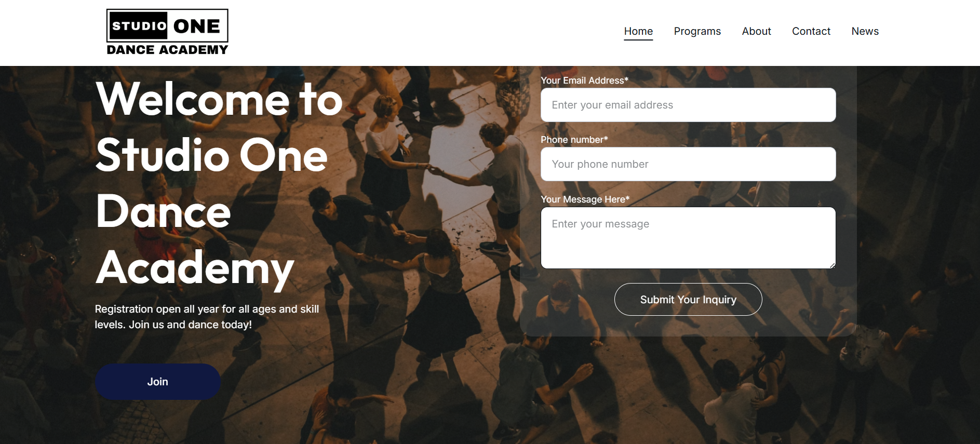
Task: Click into the phone number field
Action: pos(688,164)
